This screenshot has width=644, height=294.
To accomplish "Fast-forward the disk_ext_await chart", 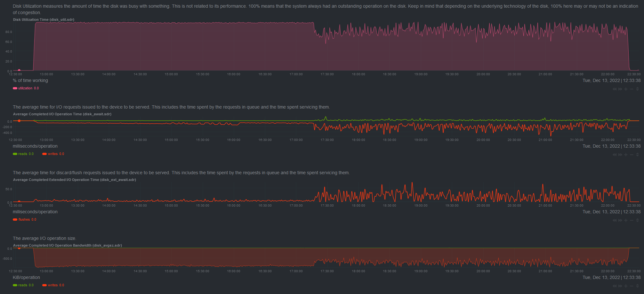I will 620,220.
